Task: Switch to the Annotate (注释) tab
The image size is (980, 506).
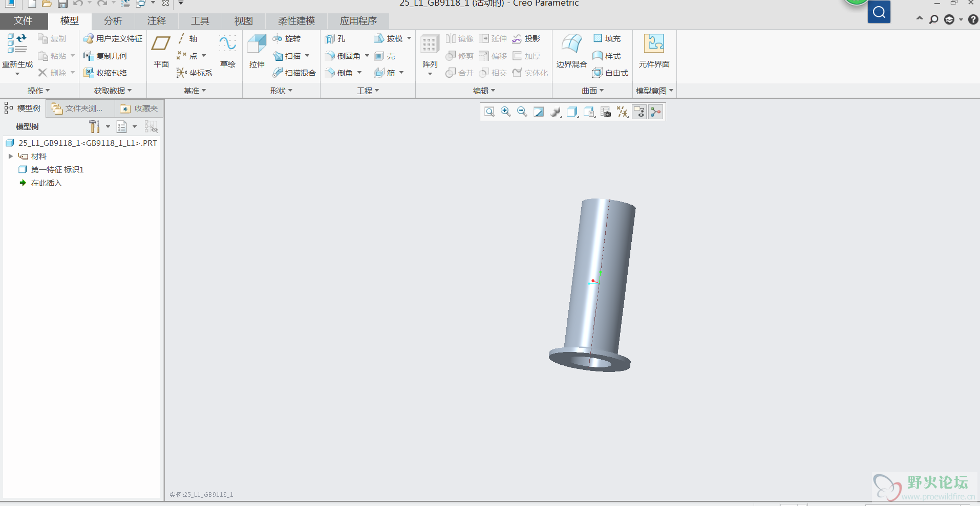Action: 156,21
